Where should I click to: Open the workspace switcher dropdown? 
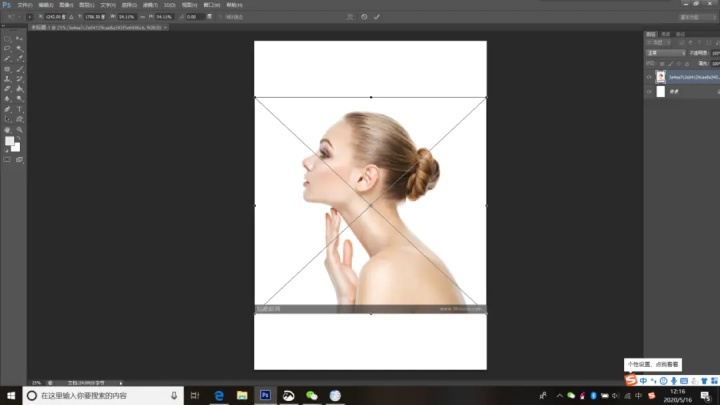pos(697,17)
